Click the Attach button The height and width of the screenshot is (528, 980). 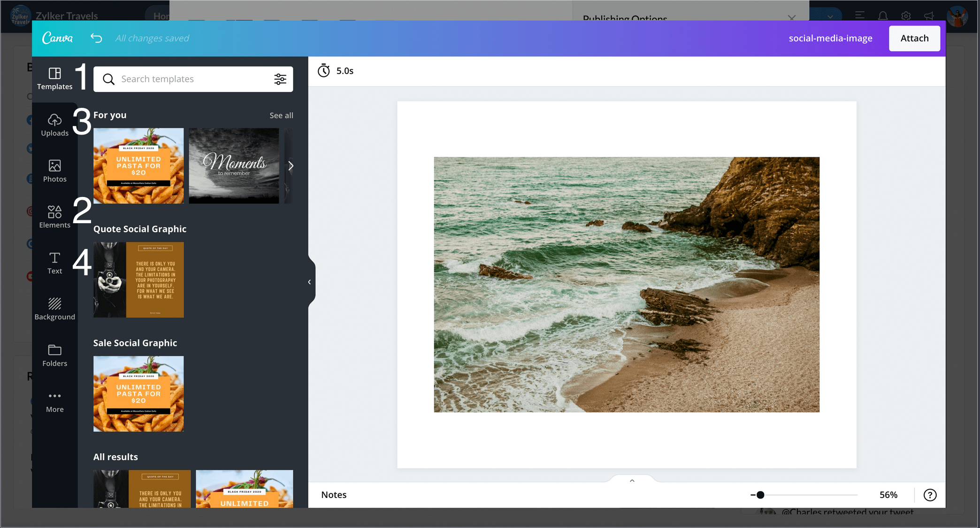point(914,38)
